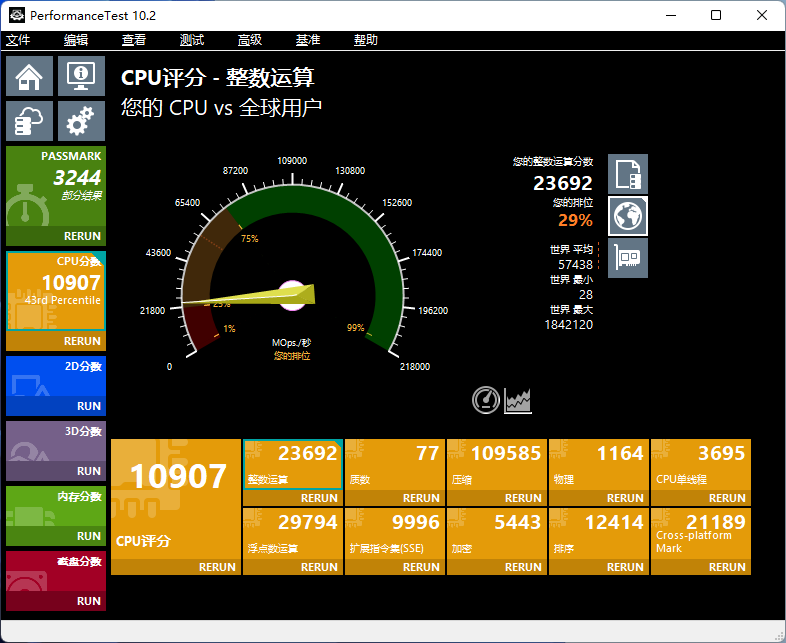The width and height of the screenshot is (786, 643).
Task: Select the world comparison globe icon
Action: pos(628,216)
